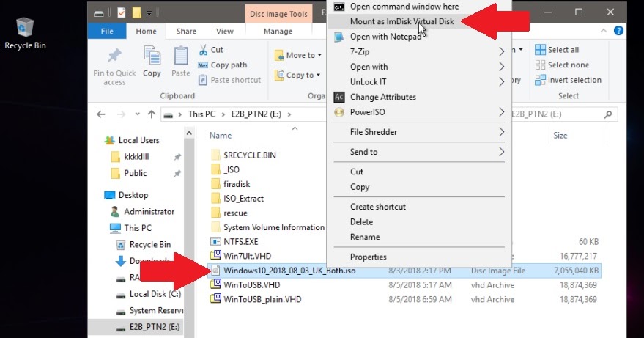Choose Create shortcut in context menu
The height and width of the screenshot is (338, 644).
tap(419, 207)
